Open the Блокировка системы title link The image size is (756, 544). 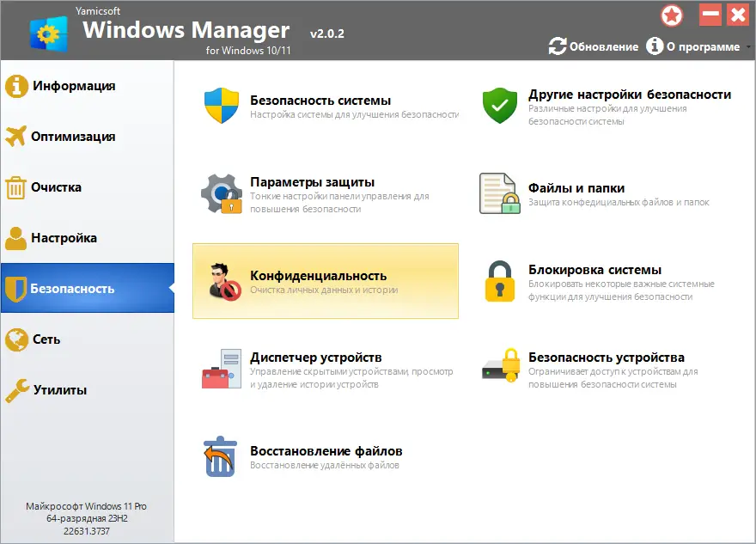click(x=594, y=270)
